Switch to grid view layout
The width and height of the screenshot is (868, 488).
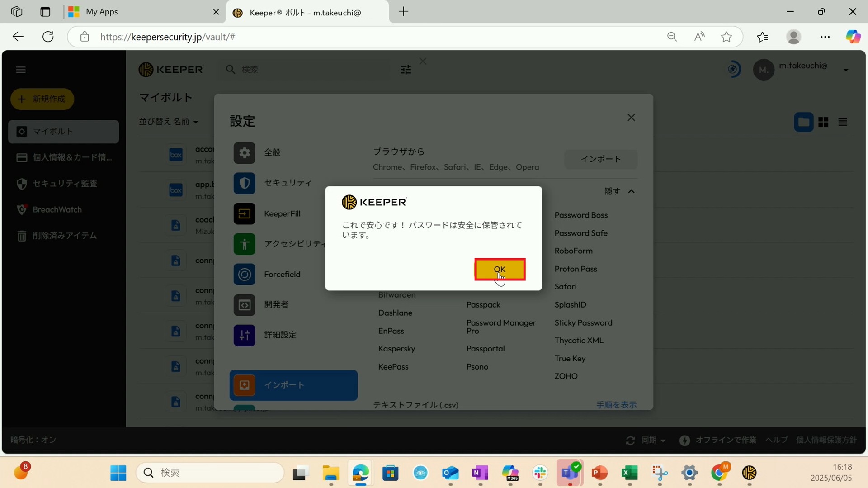click(x=823, y=122)
